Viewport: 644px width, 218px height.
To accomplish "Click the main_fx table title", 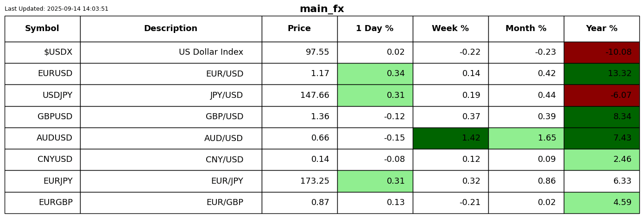I will 322,9.
